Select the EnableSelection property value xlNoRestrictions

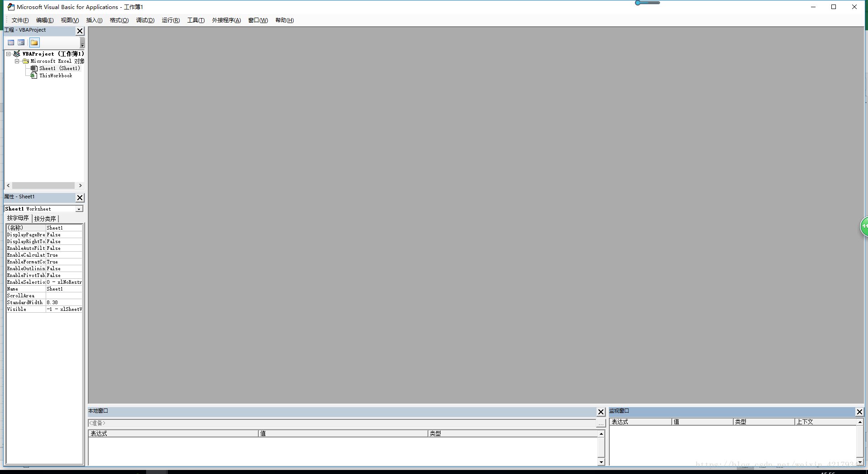click(x=64, y=282)
